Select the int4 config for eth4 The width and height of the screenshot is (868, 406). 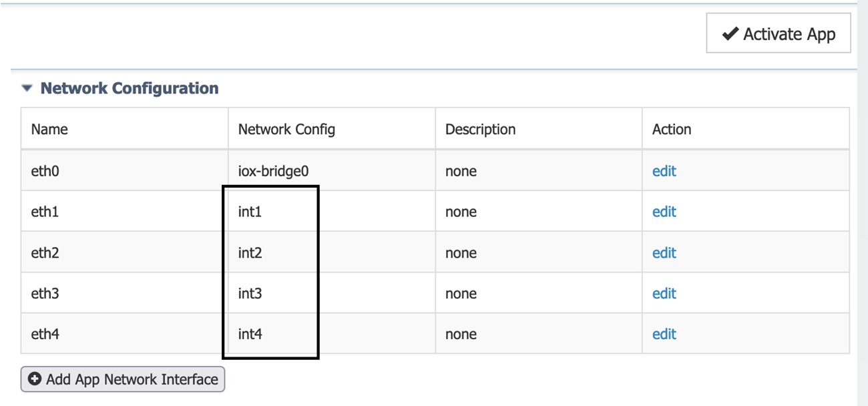point(248,334)
